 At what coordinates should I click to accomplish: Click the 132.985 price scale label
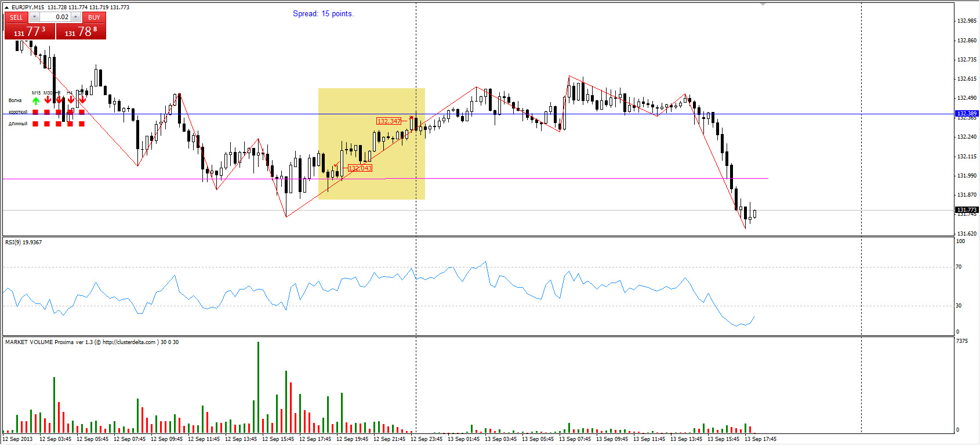pos(967,21)
